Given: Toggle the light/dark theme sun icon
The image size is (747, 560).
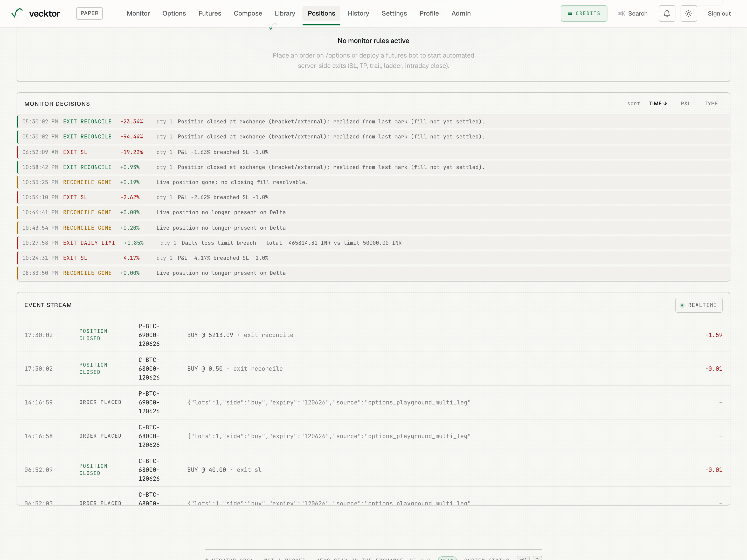Looking at the screenshot, I should tap(689, 13).
